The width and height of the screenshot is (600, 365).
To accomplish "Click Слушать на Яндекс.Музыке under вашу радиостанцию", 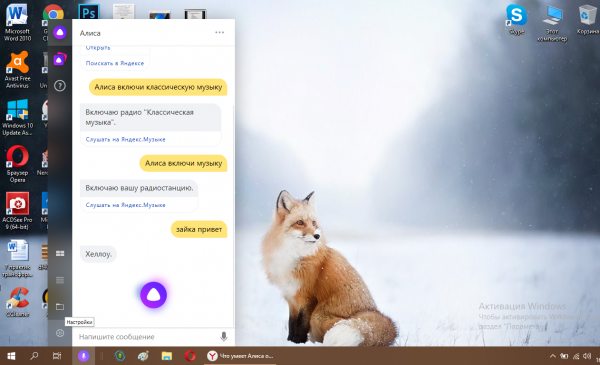I will [126, 205].
